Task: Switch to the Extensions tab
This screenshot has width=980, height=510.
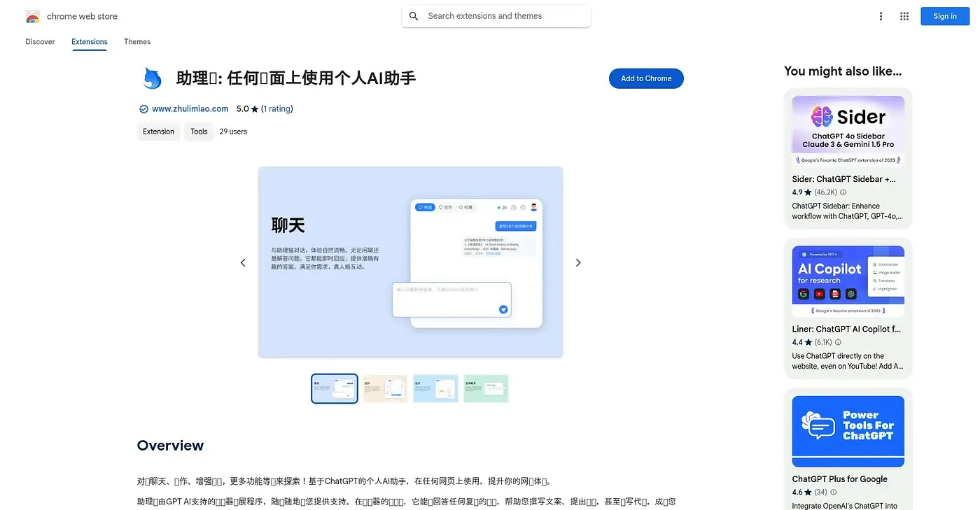Action: (90, 42)
